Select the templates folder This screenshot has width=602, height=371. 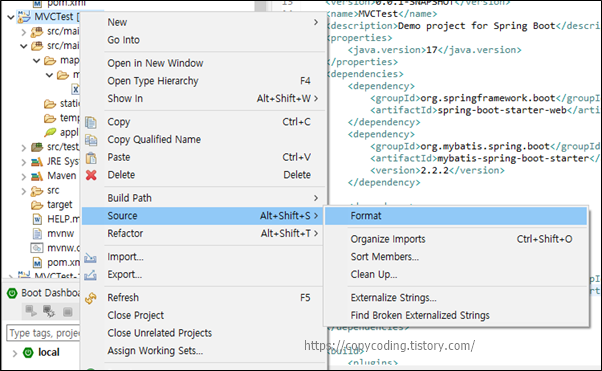coord(61,118)
